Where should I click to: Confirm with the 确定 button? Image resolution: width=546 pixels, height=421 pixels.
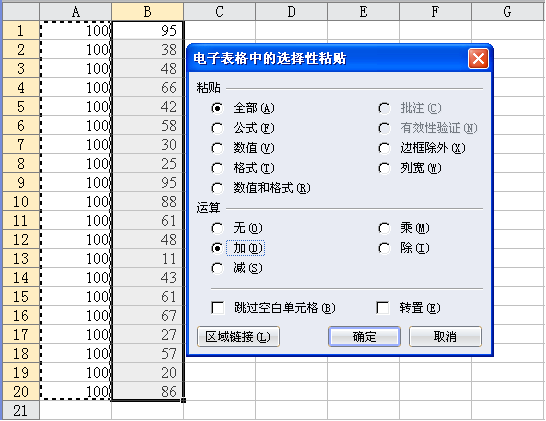coord(364,337)
